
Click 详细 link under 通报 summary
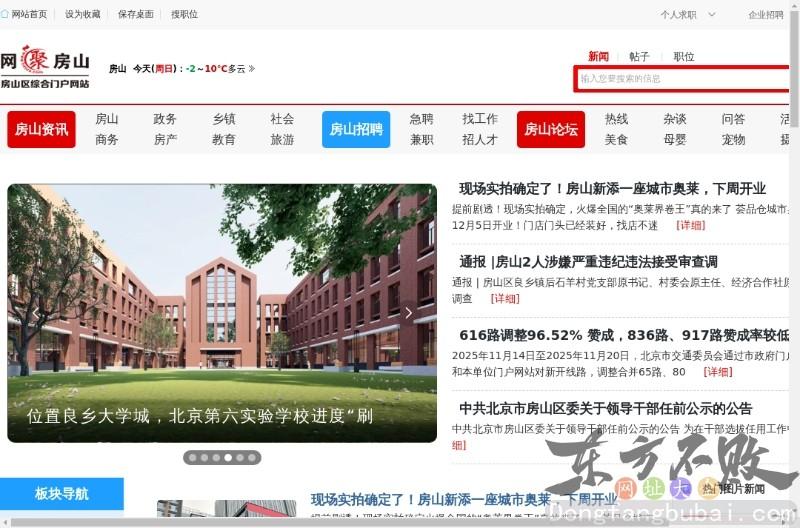coord(505,299)
